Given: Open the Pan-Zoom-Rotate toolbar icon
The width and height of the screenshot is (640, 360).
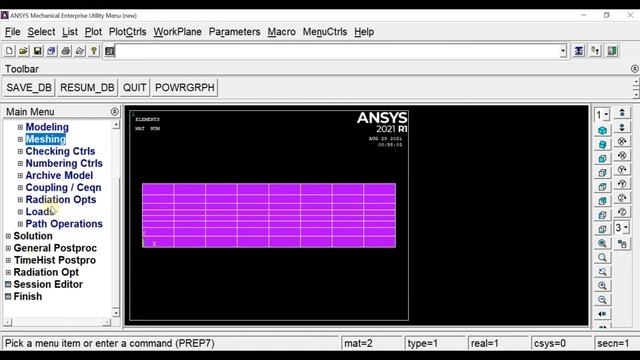Looking at the screenshot, I should tap(51, 51).
